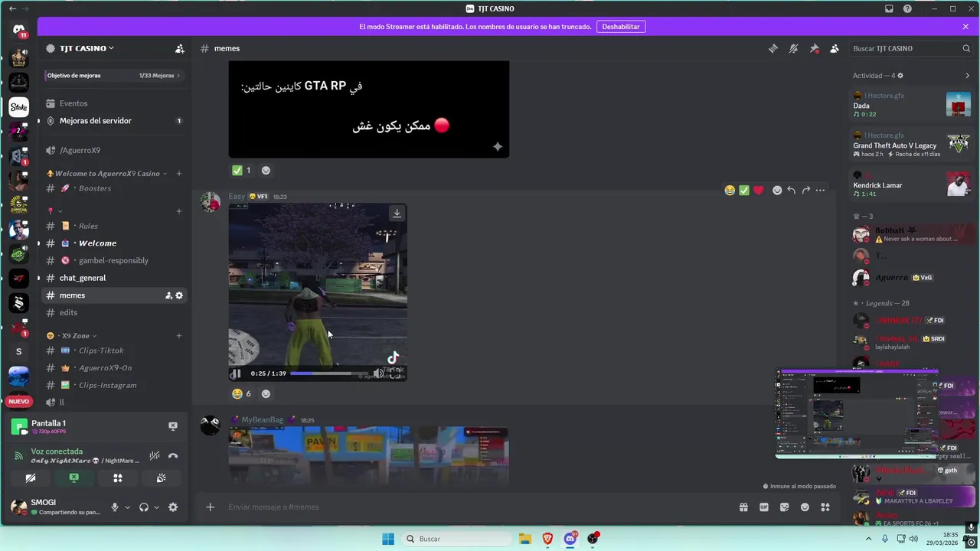Open the Welcome channel
980x551 pixels.
point(113,243)
